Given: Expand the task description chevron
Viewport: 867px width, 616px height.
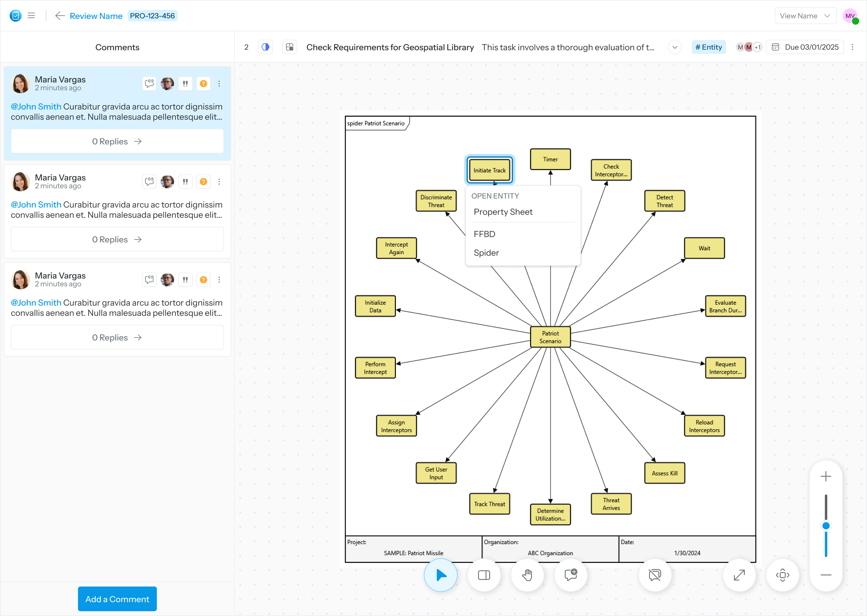Looking at the screenshot, I should tap(675, 47).
